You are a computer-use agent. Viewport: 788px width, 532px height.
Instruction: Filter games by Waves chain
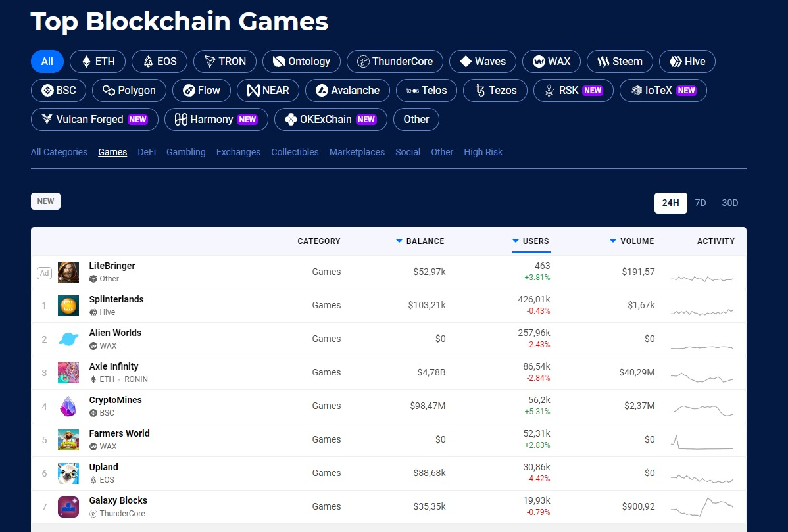pyautogui.click(x=482, y=61)
